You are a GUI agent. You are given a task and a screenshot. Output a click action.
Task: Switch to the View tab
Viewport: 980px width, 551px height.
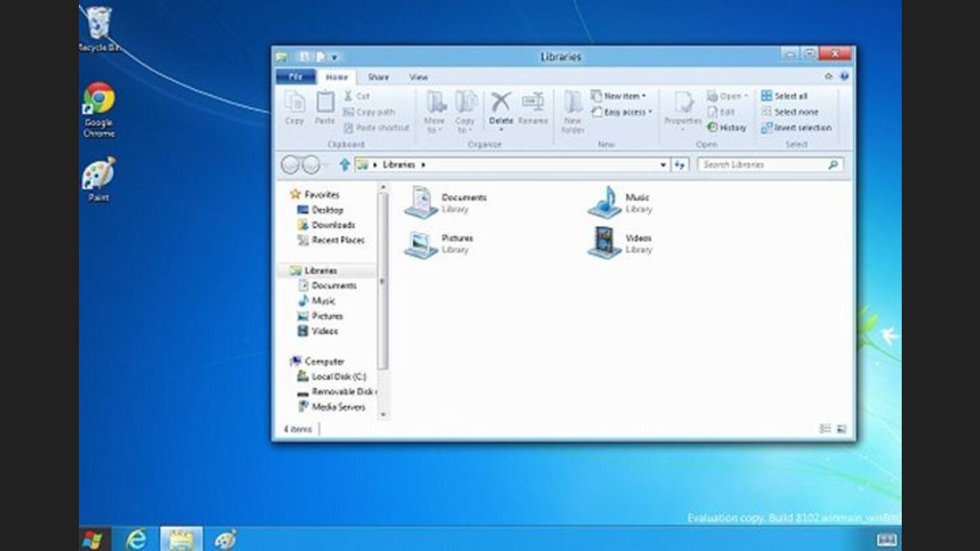pyautogui.click(x=420, y=77)
